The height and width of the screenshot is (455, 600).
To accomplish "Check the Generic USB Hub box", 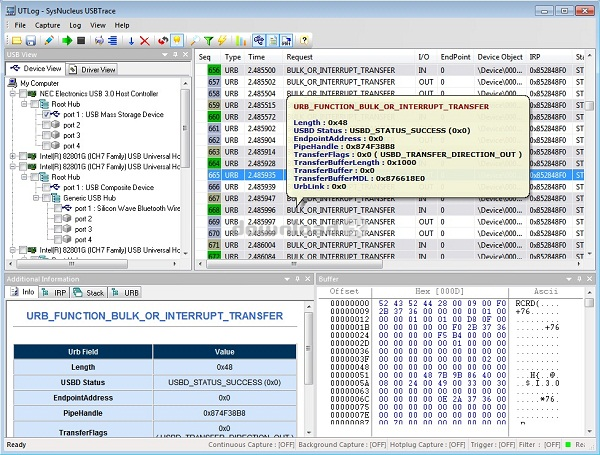I will point(46,198).
